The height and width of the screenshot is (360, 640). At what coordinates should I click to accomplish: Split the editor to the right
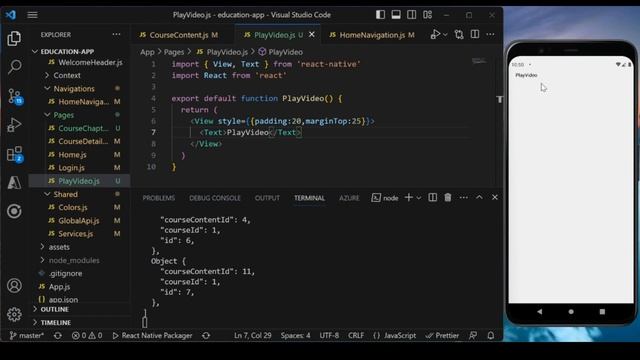coord(475,34)
